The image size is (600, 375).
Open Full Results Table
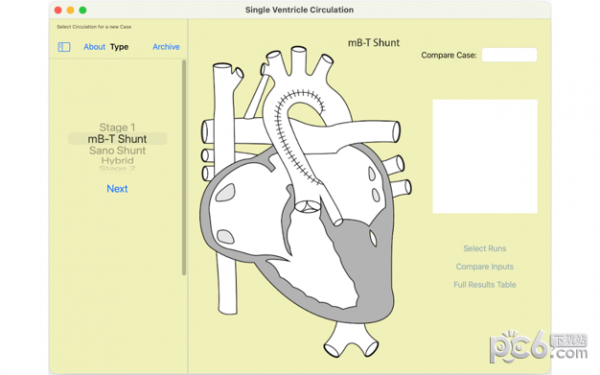pyautogui.click(x=484, y=285)
